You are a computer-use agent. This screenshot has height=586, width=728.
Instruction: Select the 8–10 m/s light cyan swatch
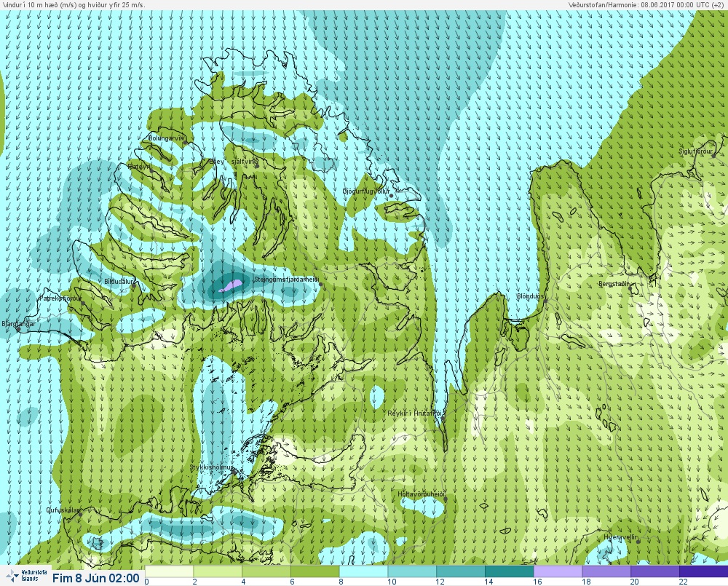(x=363, y=571)
